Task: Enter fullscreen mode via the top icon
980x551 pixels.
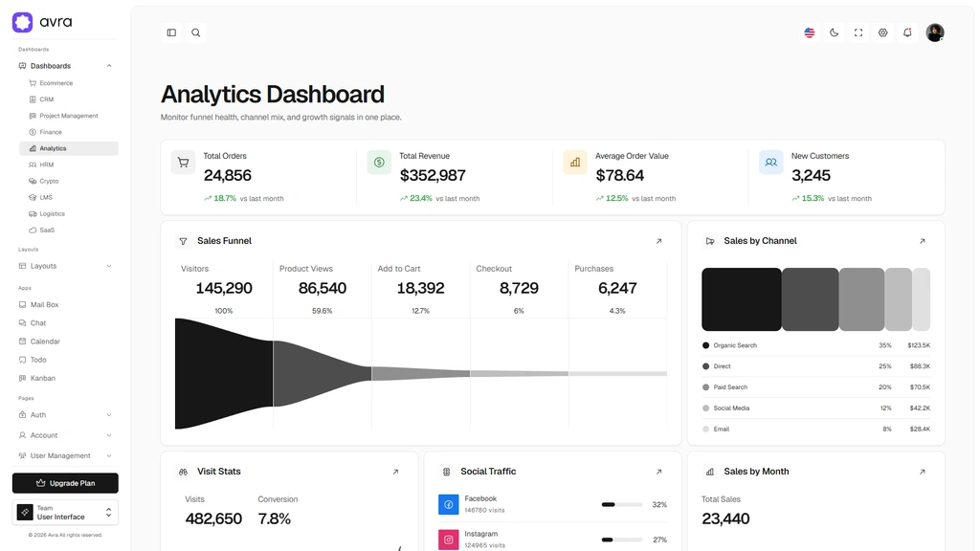Action: point(858,33)
